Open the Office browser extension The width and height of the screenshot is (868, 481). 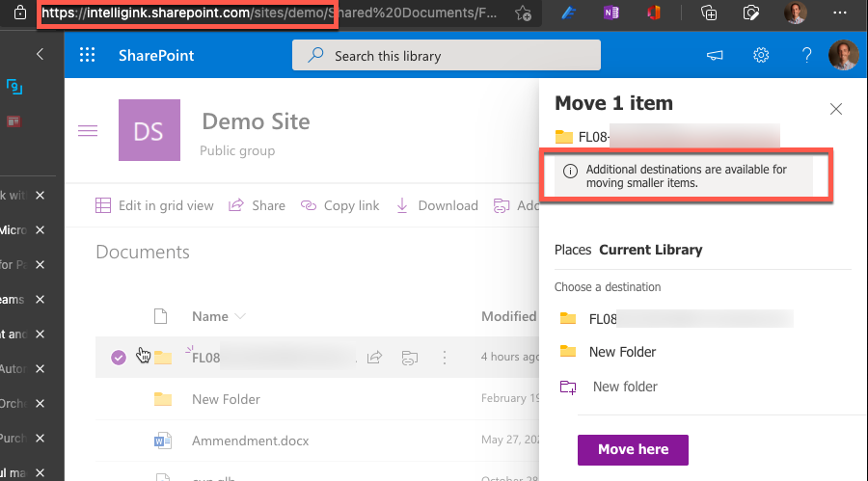[654, 13]
